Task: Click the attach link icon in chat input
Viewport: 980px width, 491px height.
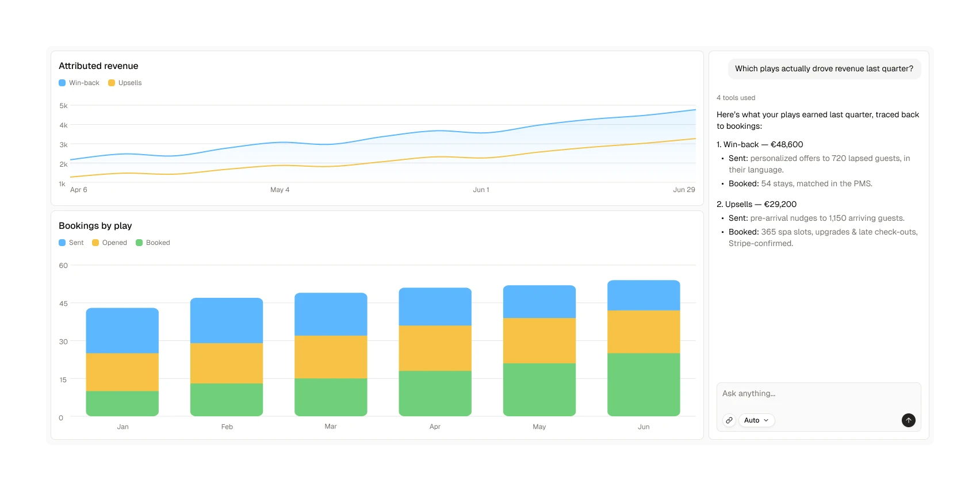Action: (x=729, y=420)
